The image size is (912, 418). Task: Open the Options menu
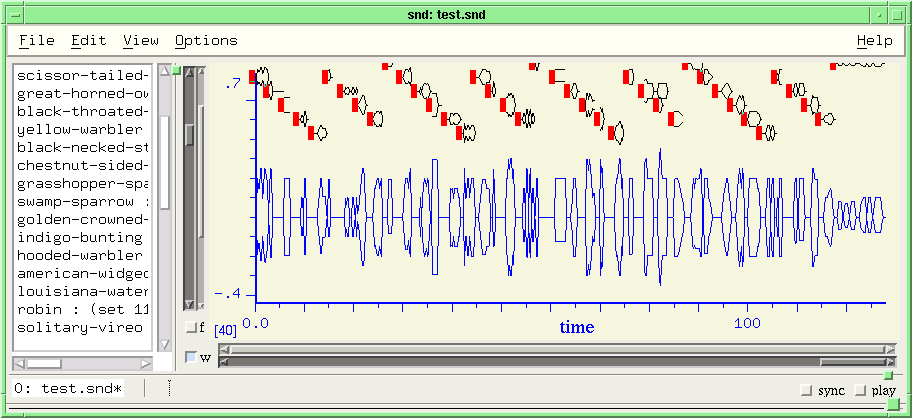click(206, 41)
